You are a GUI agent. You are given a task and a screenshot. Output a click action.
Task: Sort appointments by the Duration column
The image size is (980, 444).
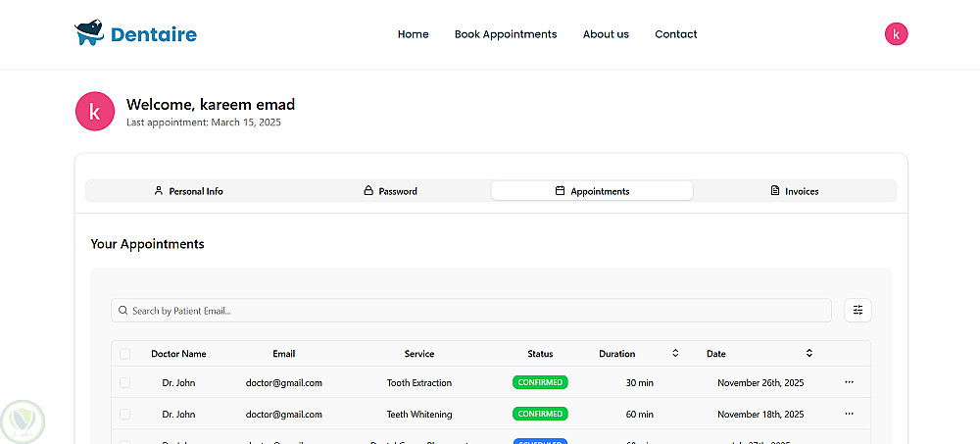[x=675, y=354]
